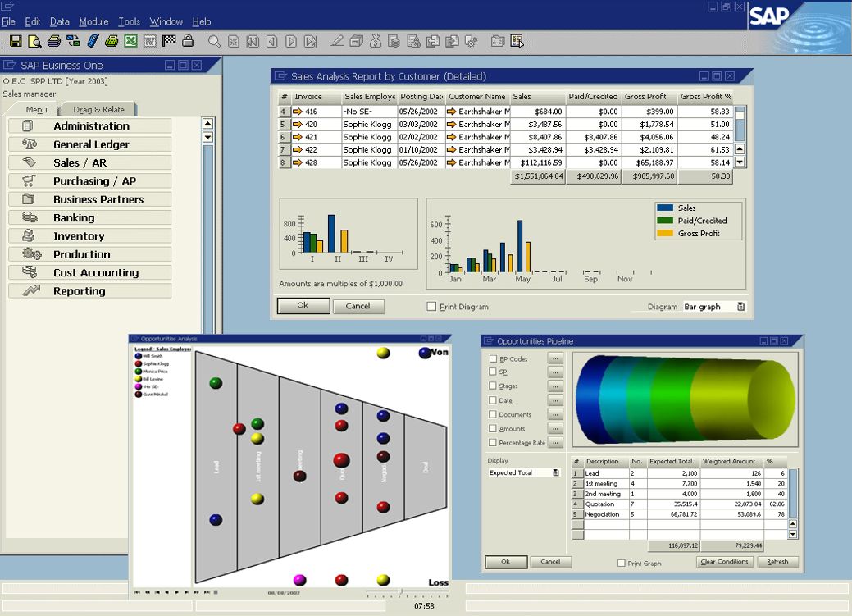Viewport: 852px width, 616px height.
Task: Switch to the Drag & Relate tab
Action: [x=99, y=110]
